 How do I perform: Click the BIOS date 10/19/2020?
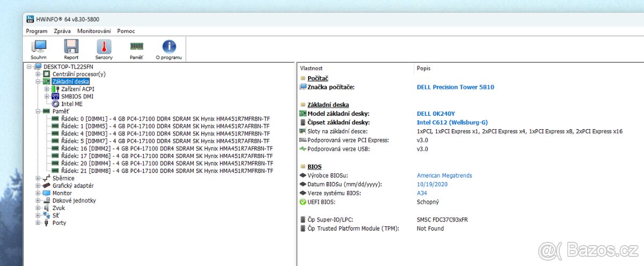click(432, 184)
